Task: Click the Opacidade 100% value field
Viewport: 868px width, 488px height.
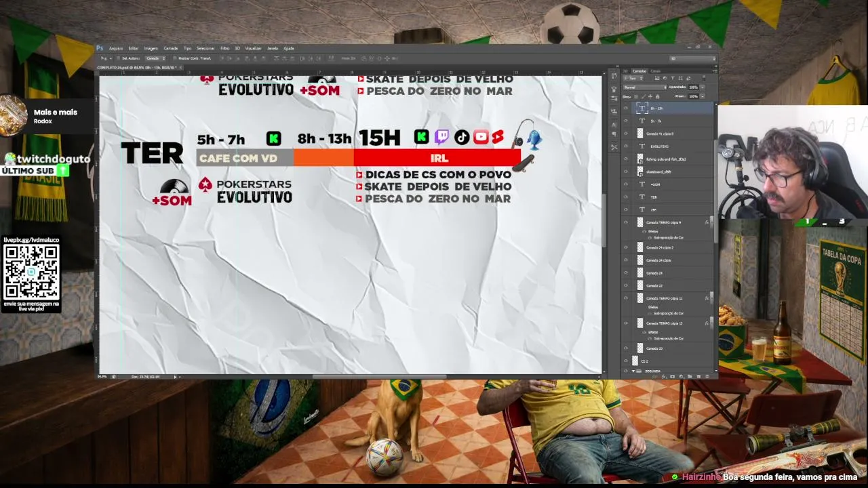Action: pyautogui.click(x=693, y=87)
